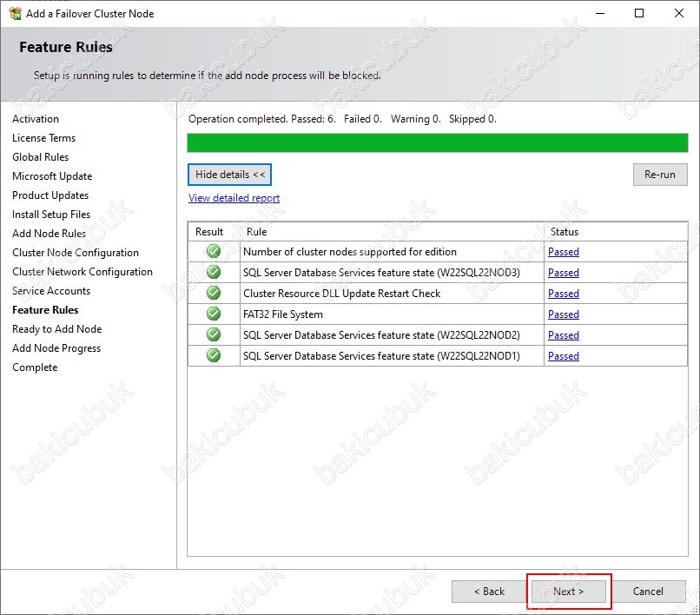Screen dimensions: 700x615
Task: Click the Result column header
Action: (214, 232)
